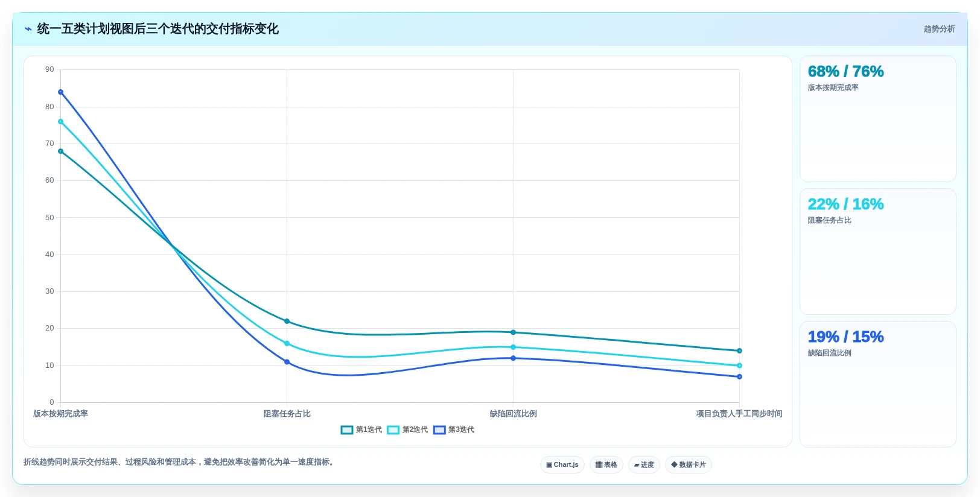Click the 第3迭代 point on 项目负责人手工同步时间
The image size is (980, 497).
pyautogui.click(x=739, y=377)
